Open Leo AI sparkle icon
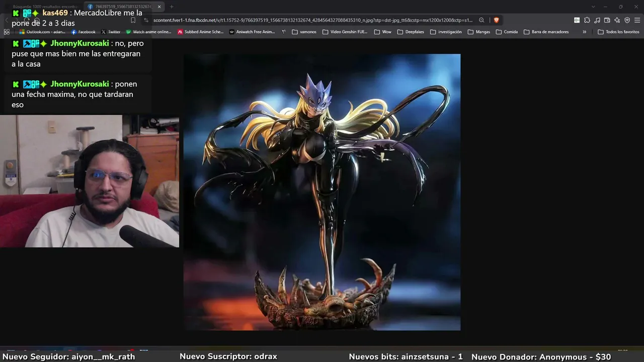The width and height of the screenshot is (644, 362). tap(617, 20)
